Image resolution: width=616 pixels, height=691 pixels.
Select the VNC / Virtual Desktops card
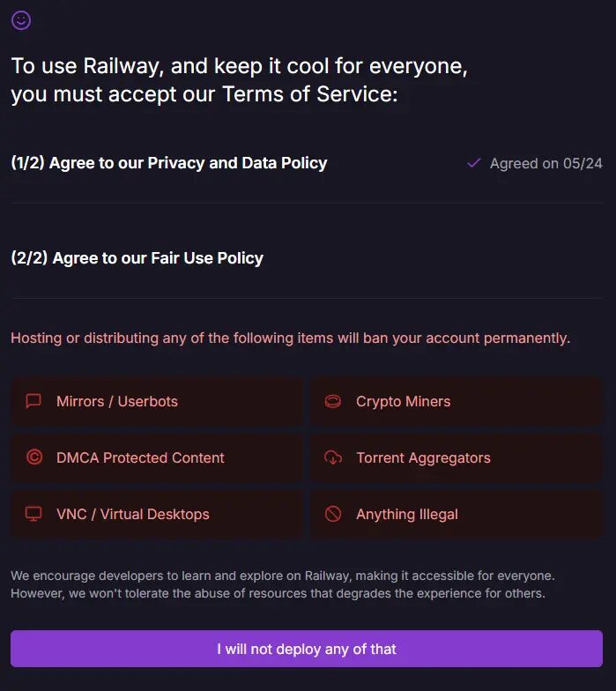(x=157, y=514)
